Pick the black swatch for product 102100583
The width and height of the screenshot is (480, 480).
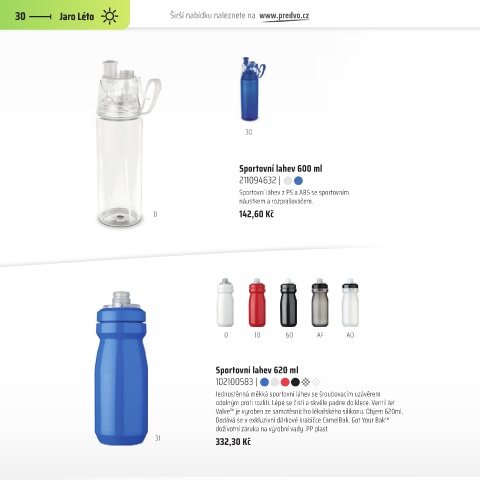click(x=295, y=382)
